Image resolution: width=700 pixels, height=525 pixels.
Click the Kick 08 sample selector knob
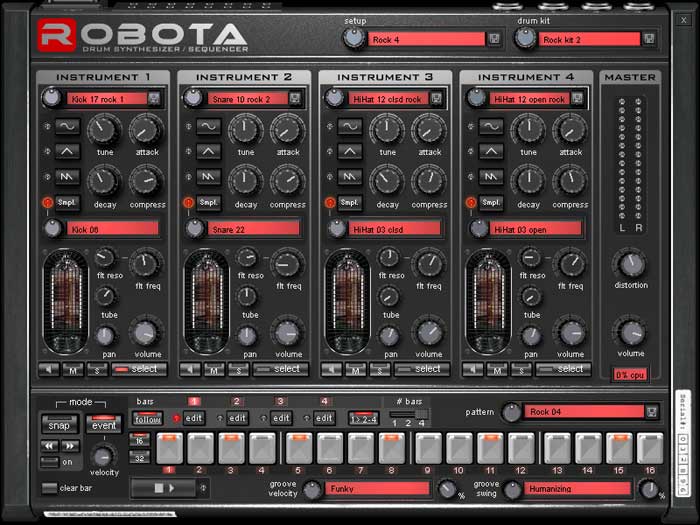click(x=53, y=229)
